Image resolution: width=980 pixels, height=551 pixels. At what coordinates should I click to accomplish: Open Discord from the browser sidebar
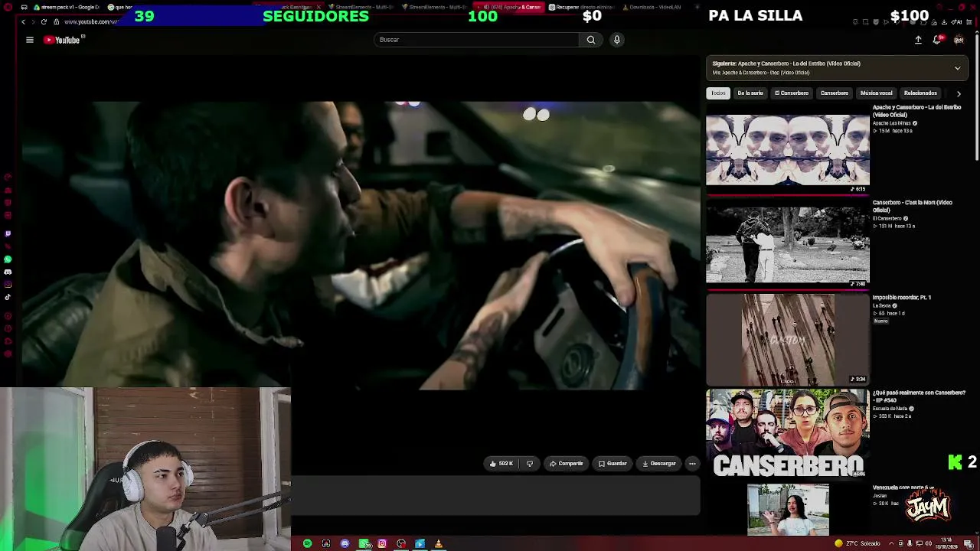pos(8,272)
